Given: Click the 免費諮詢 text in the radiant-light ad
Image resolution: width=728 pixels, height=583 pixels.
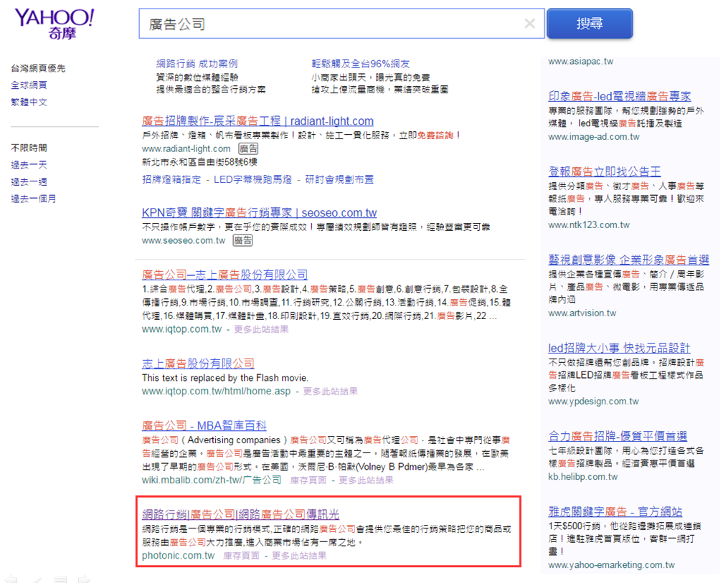Looking at the screenshot, I should 435,135.
